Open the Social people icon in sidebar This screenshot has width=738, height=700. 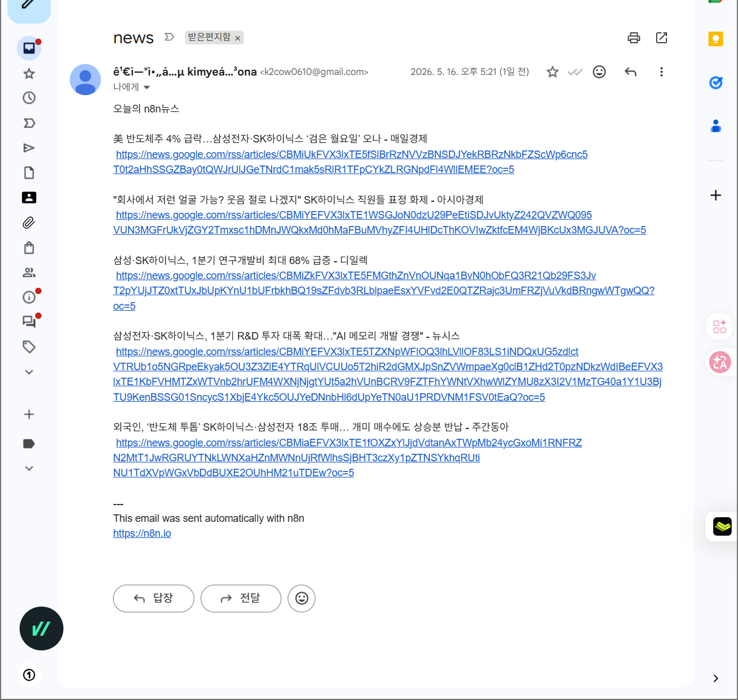pyautogui.click(x=29, y=273)
